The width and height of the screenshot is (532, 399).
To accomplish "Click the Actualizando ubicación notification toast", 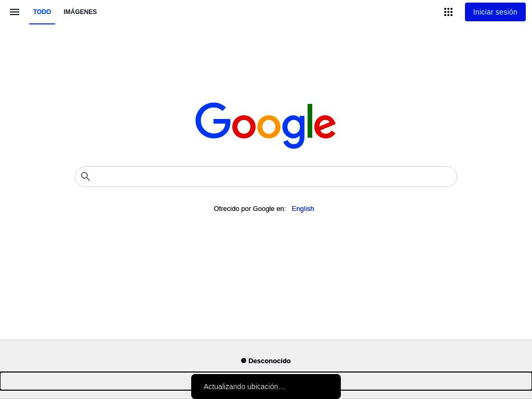I will pos(266,387).
